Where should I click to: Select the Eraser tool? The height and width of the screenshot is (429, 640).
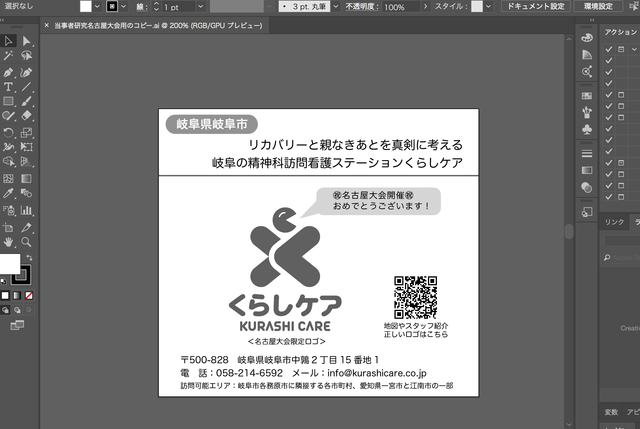point(26,116)
